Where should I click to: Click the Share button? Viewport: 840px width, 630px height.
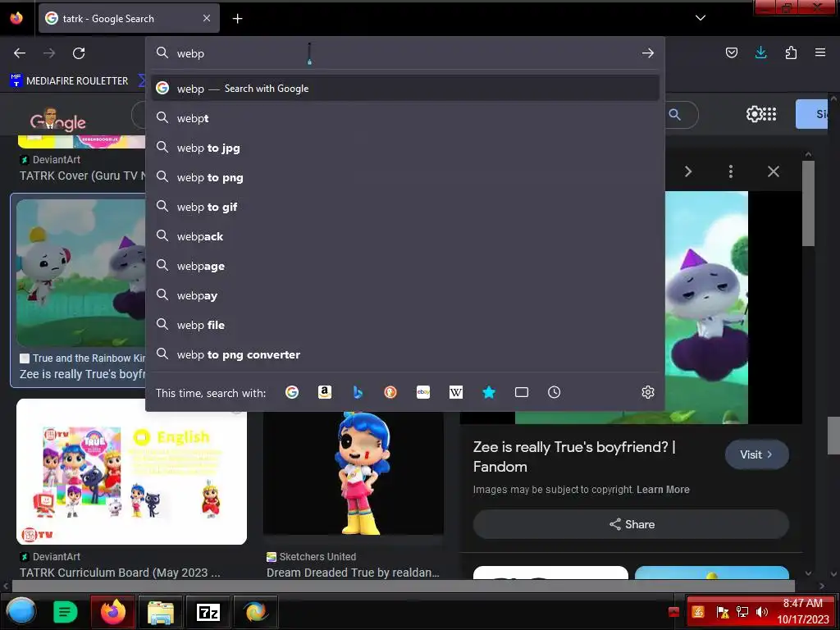[631, 524]
